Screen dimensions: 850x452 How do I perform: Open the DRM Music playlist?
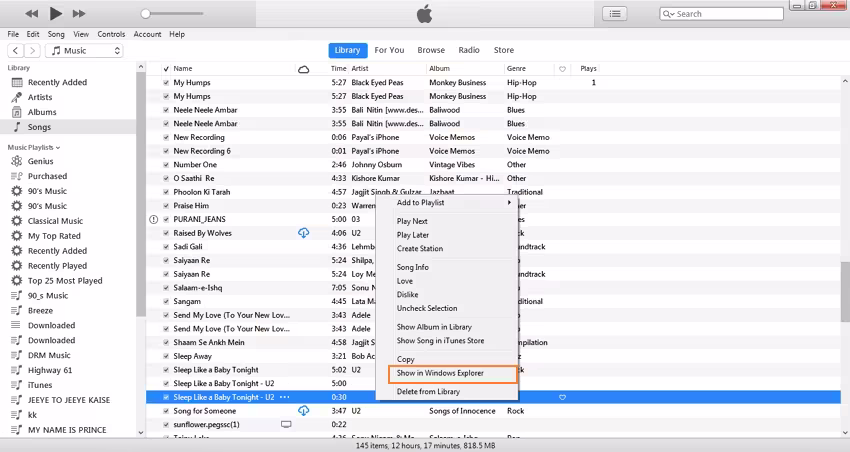(49, 355)
